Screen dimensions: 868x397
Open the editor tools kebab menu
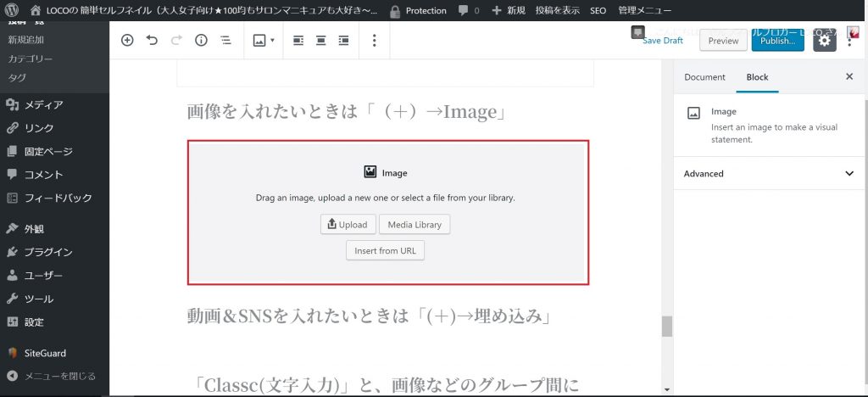pos(849,42)
